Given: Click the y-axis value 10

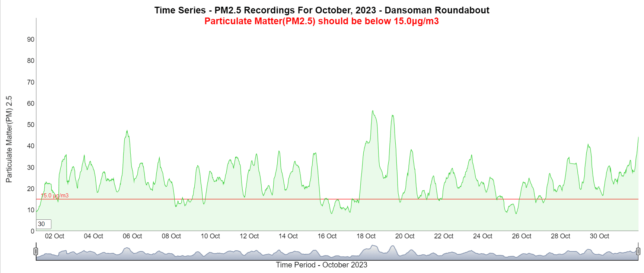Looking at the screenshot, I should point(31,210).
